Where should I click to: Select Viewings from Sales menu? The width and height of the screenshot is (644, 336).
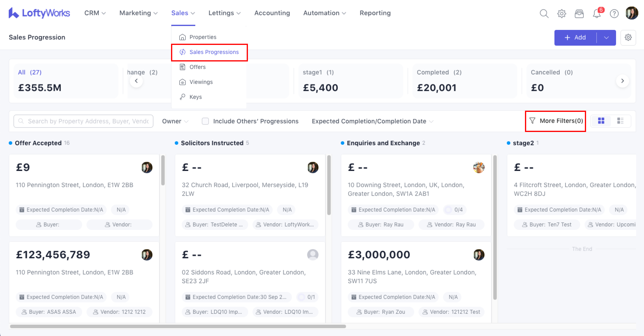point(201,82)
